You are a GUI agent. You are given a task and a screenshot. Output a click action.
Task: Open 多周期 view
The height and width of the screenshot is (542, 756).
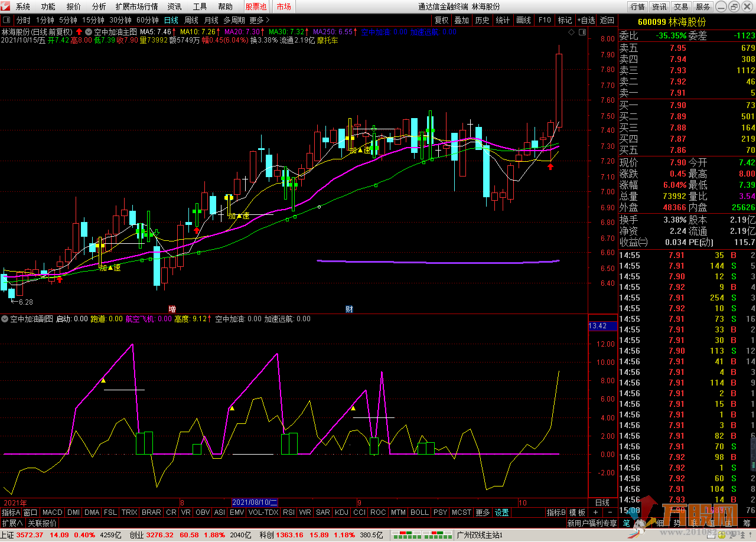pyautogui.click(x=234, y=20)
